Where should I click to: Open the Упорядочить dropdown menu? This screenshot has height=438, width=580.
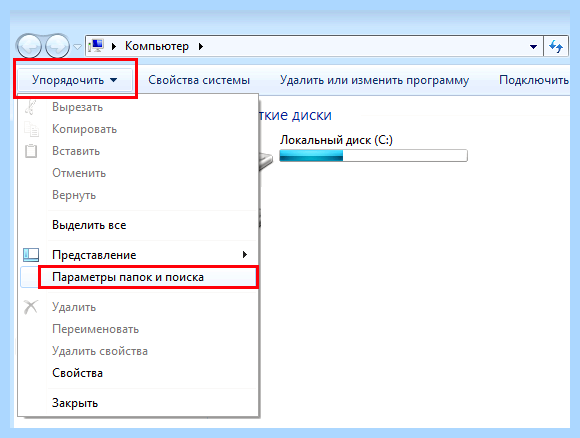click(75, 80)
